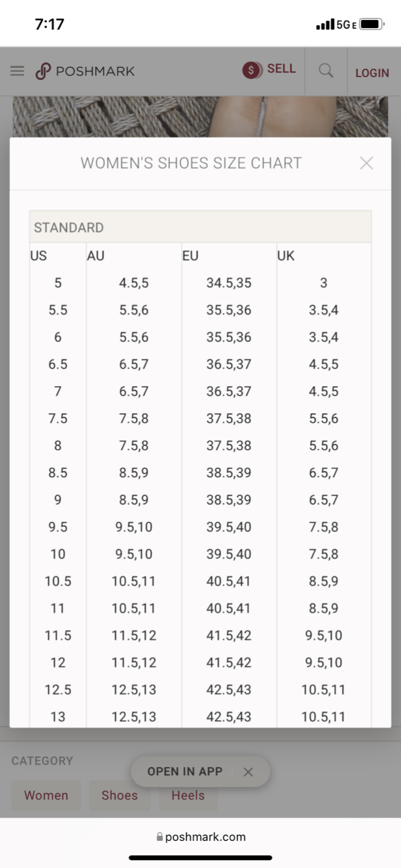Select the Shoes category tag
This screenshot has width=401, height=868.
[119, 795]
